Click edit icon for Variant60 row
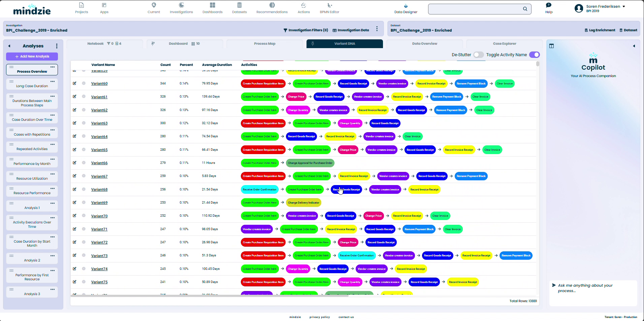 click(74, 83)
